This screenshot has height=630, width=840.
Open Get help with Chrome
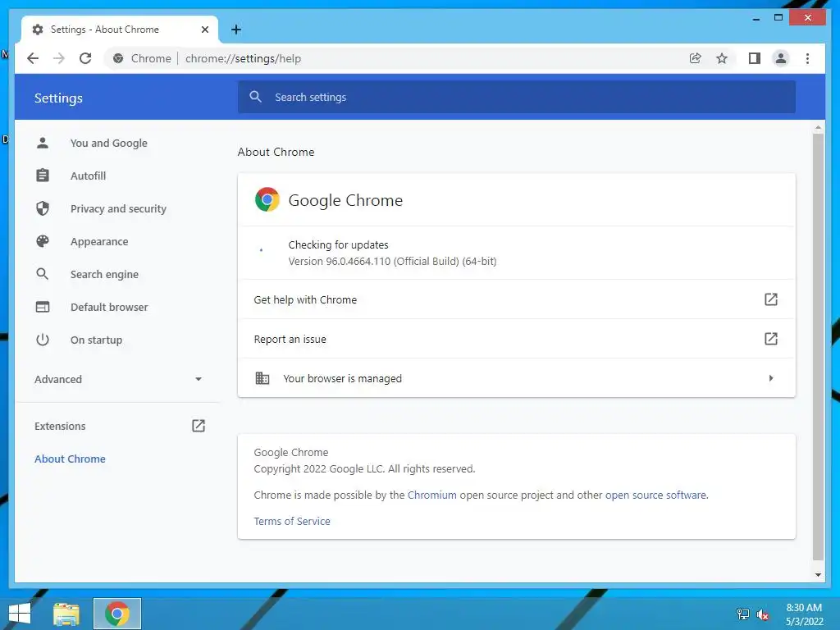517,299
